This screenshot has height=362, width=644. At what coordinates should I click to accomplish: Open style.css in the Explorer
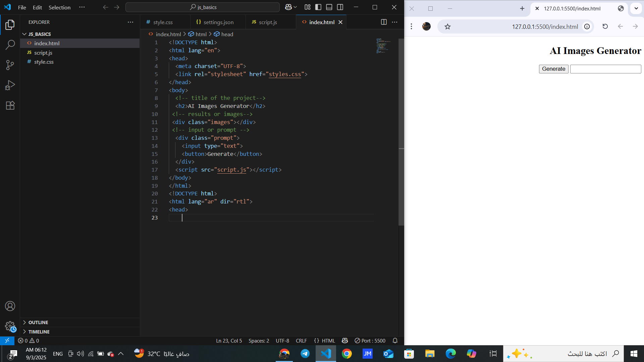click(80, 62)
